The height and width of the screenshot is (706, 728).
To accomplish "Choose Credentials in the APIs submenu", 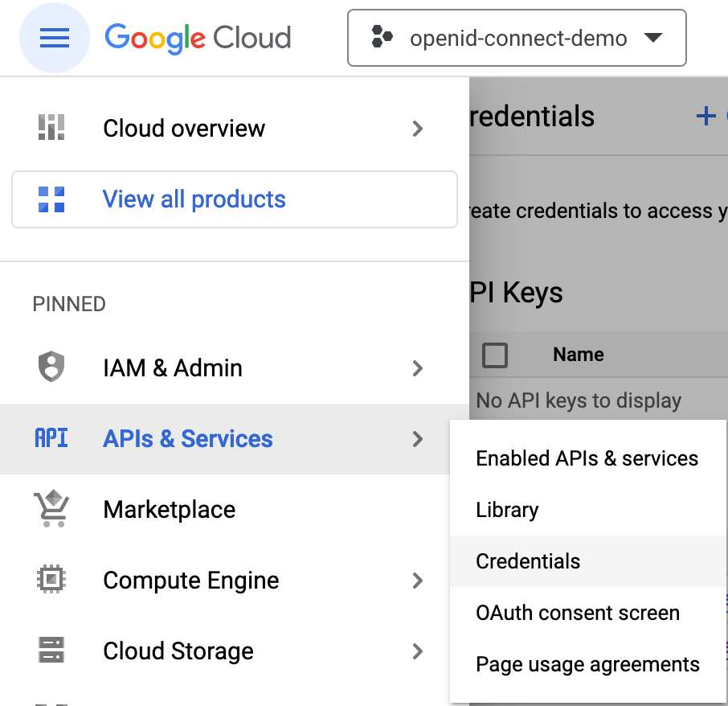I will click(x=528, y=561).
